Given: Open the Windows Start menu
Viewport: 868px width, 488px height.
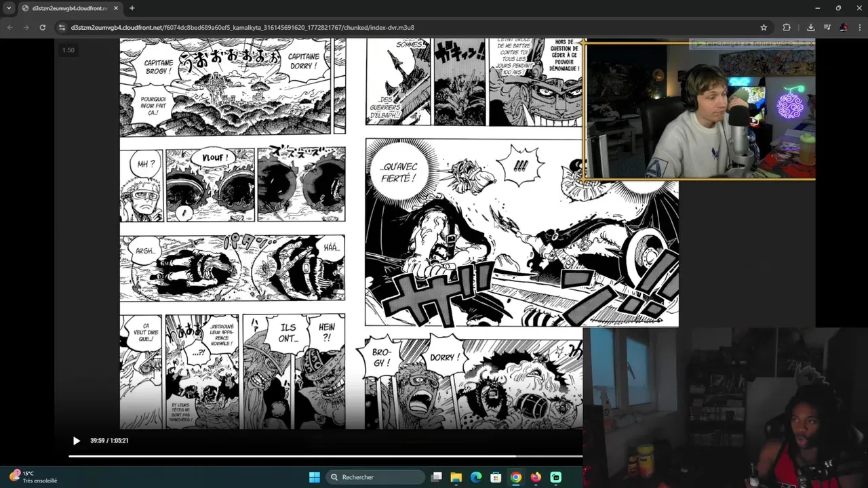Looking at the screenshot, I should click(314, 477).
